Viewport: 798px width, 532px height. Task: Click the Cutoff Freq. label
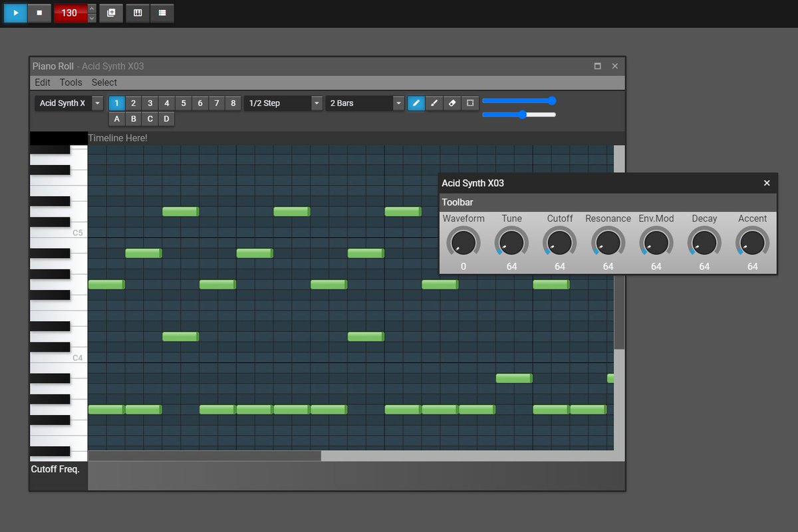click(x=55, y=469)
